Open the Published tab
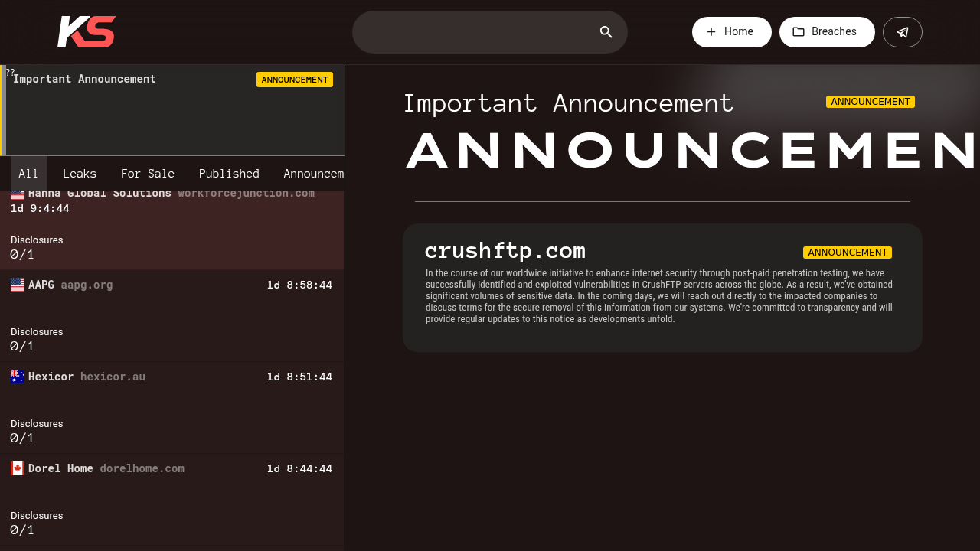 pos(229,174)
